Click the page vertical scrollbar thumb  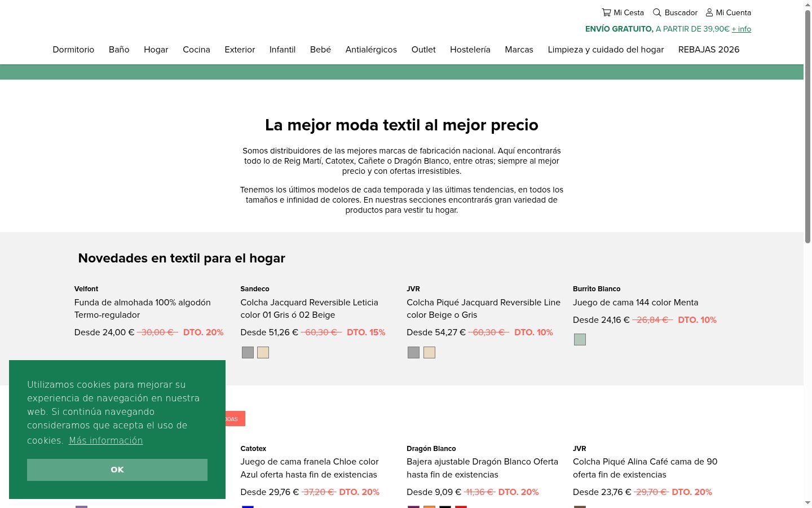[x=807, y=126]
